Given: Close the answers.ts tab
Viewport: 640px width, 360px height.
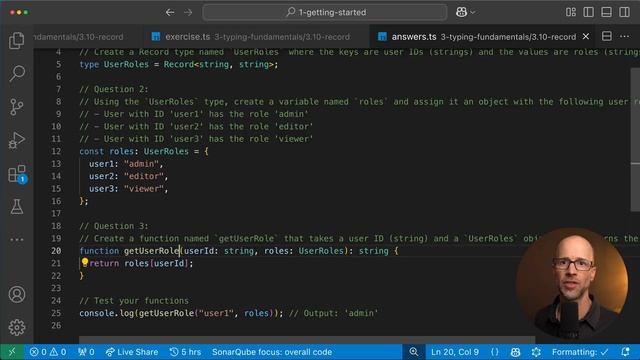Looking at the screenshot, I should click(586, 36).
